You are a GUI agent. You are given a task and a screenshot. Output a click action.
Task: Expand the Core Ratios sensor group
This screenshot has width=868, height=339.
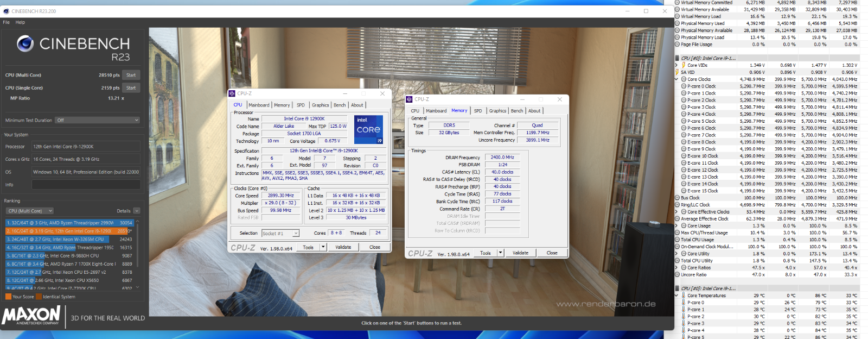(x=677, y=267)
